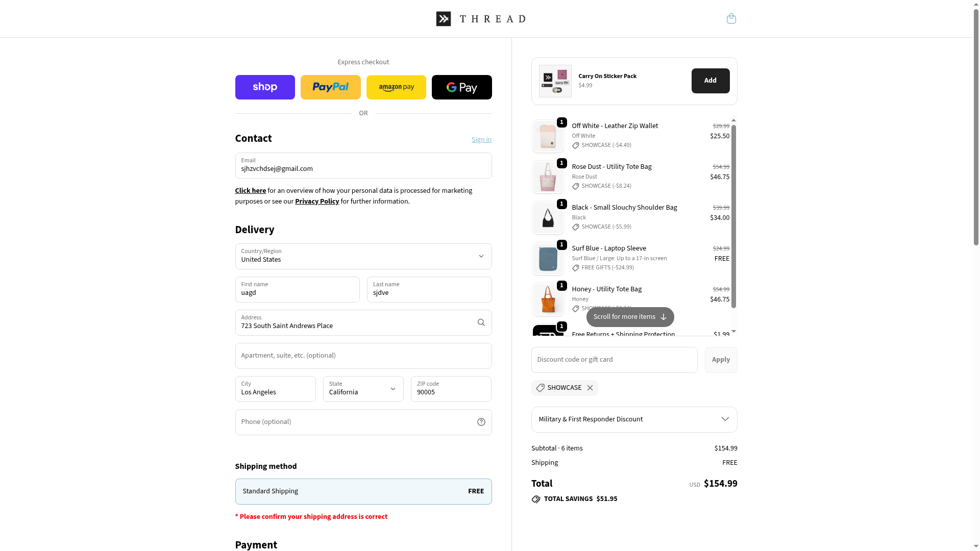Choose Amazon Pay express checkout
Viewport: 980px width, 551px height.
click(x=396, y=87)
